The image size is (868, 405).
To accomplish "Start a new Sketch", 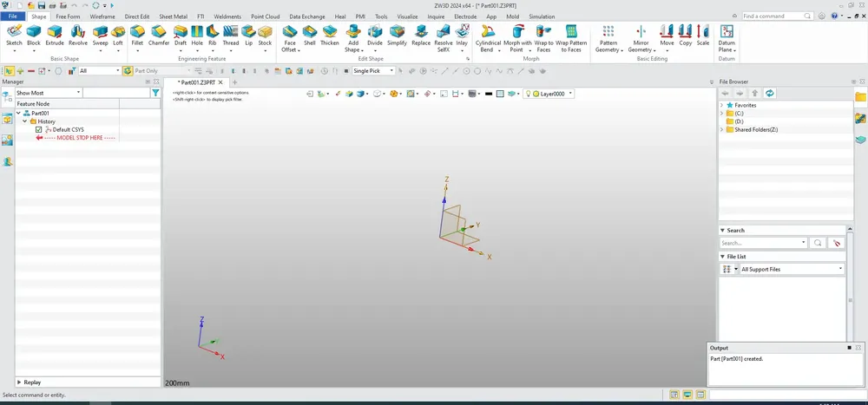I will click(14, 36).
